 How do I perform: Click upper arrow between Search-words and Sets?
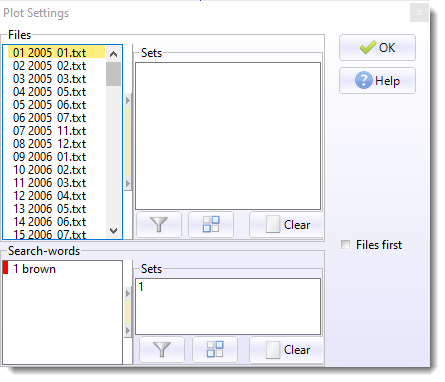coord(128,293)
